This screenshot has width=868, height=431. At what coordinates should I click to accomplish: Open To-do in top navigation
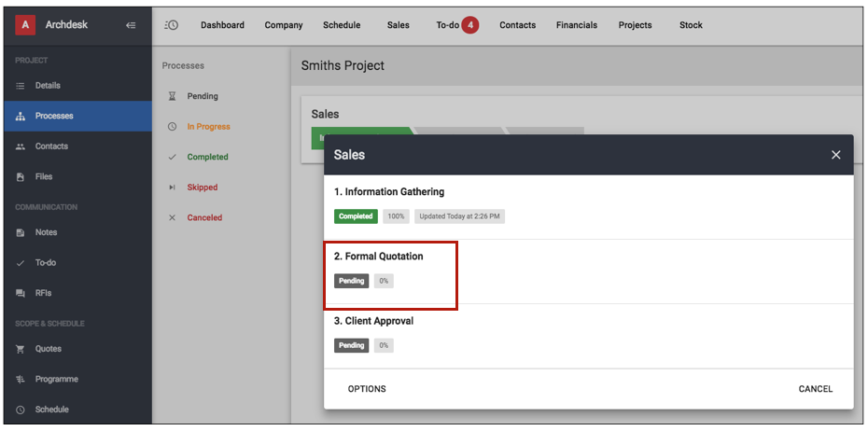click(448, 25)
